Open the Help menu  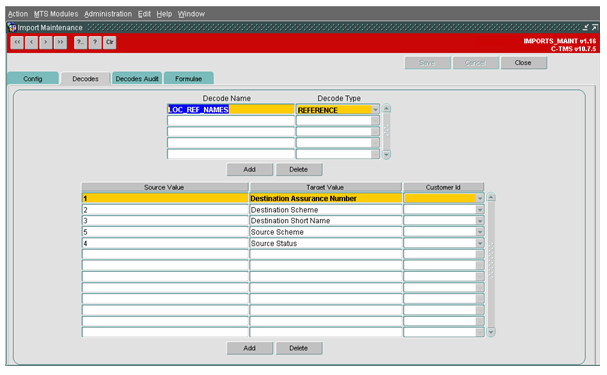coord(164,14)
